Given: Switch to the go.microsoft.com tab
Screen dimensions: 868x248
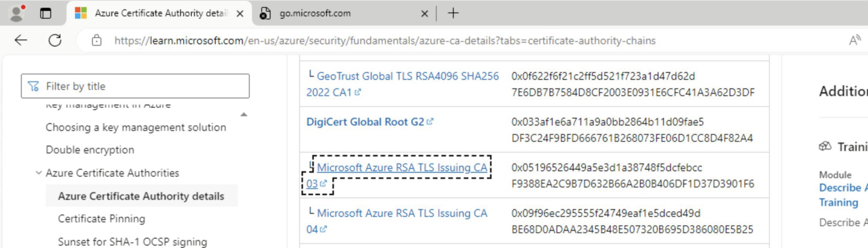Looking at the screenshot, I should tap(315, 14).
